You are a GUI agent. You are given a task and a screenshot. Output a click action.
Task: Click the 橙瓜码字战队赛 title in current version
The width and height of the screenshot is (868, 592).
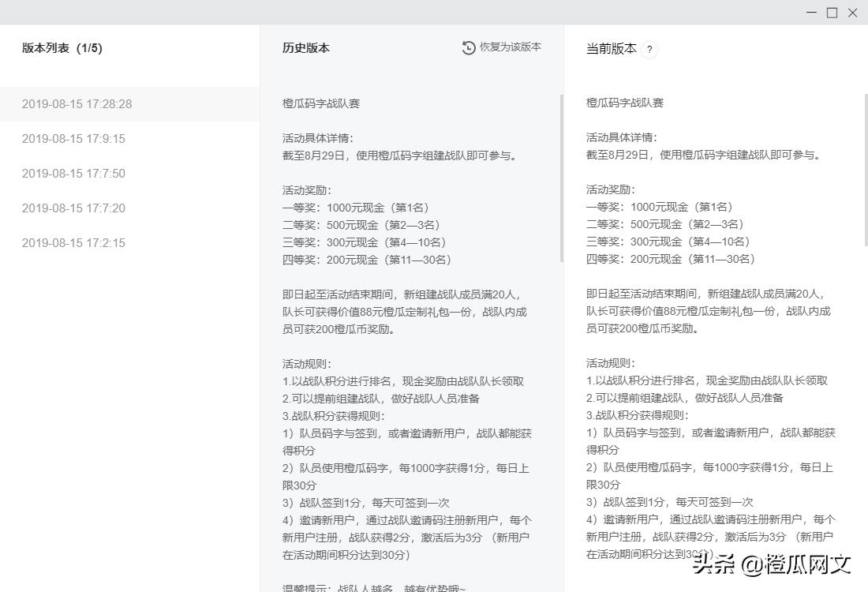[625, 103]
